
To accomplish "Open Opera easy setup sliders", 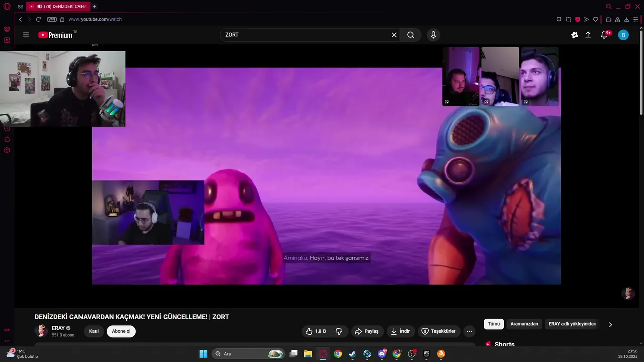I will (x=635, y=19).
